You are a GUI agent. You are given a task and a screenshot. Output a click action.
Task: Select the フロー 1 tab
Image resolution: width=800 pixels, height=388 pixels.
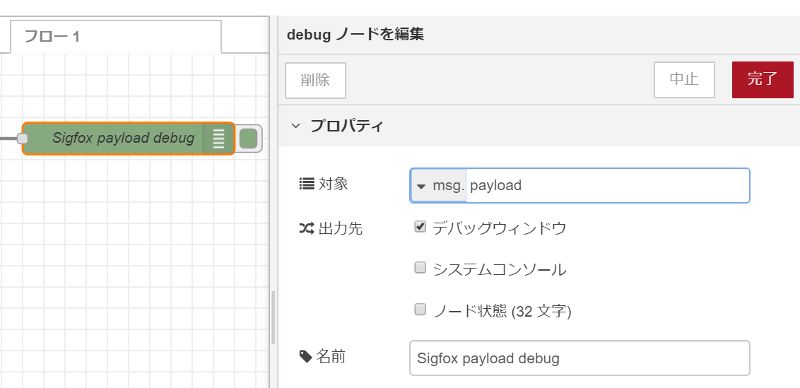[116, 37]
